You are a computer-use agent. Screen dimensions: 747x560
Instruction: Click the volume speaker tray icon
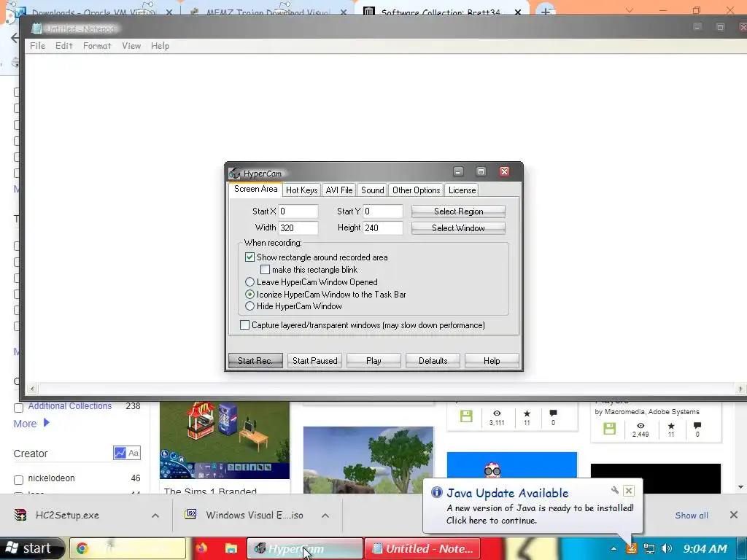667,548
